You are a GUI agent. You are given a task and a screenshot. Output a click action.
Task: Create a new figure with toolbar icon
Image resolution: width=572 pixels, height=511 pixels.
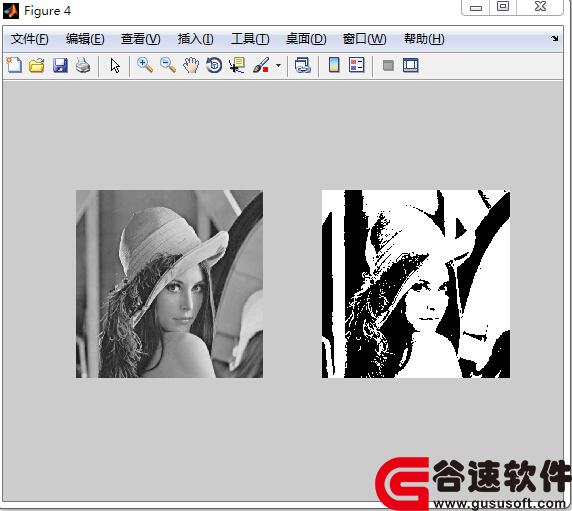(x=14, y=66)
